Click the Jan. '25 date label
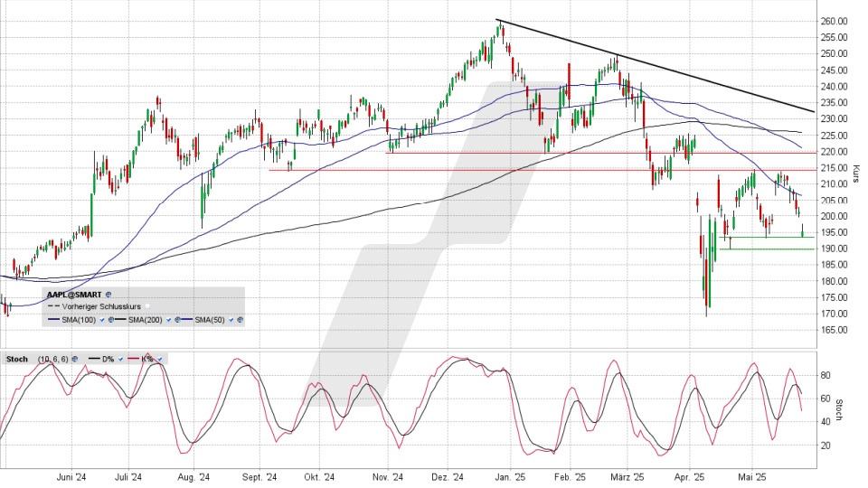The image size is (868, 488). click(x=510, y=477)
